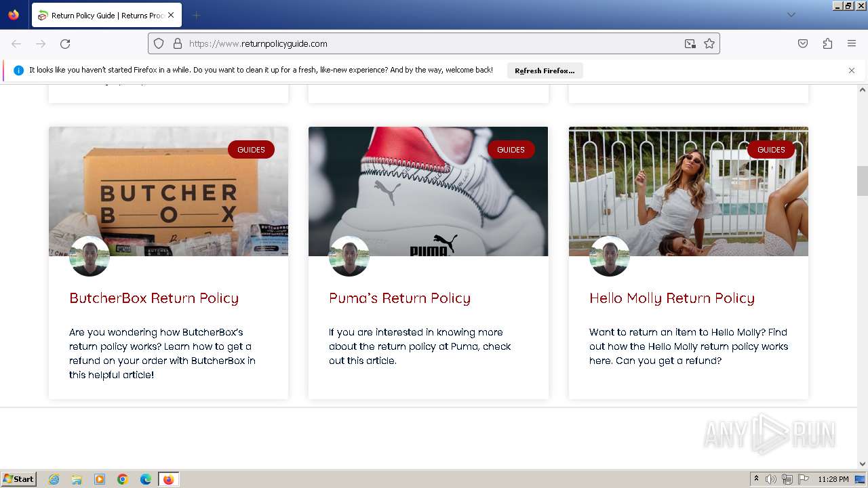Image resolution: width=868 pixels, height=488 pixels.
Task: Open the network tray icon
Action: [x=787, y=479]
